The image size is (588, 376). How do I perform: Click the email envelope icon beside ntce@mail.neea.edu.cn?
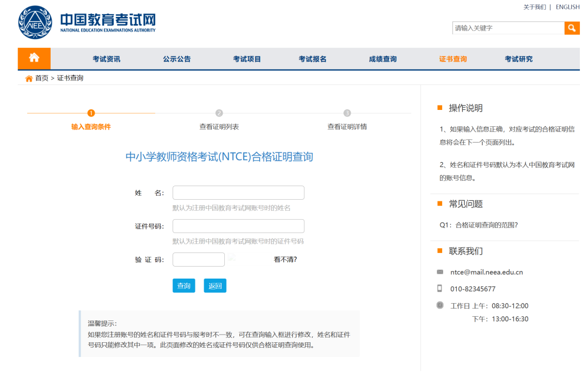click(440, 272)
